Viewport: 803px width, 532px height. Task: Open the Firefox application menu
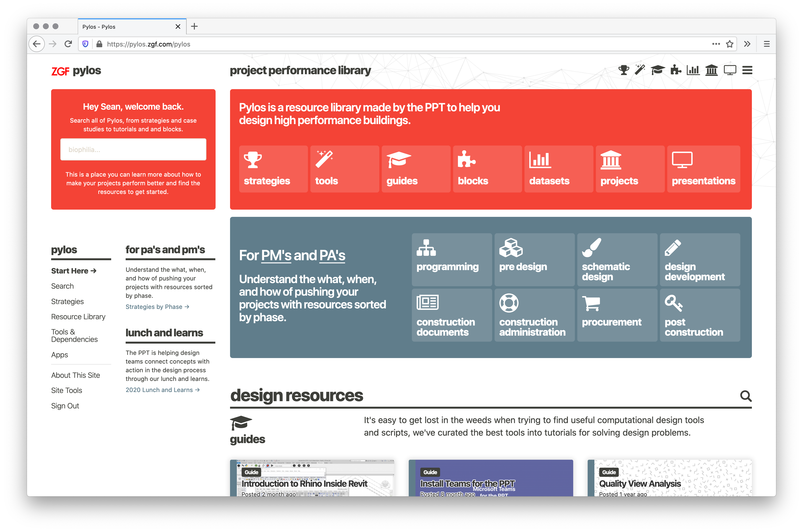(766, 44)
